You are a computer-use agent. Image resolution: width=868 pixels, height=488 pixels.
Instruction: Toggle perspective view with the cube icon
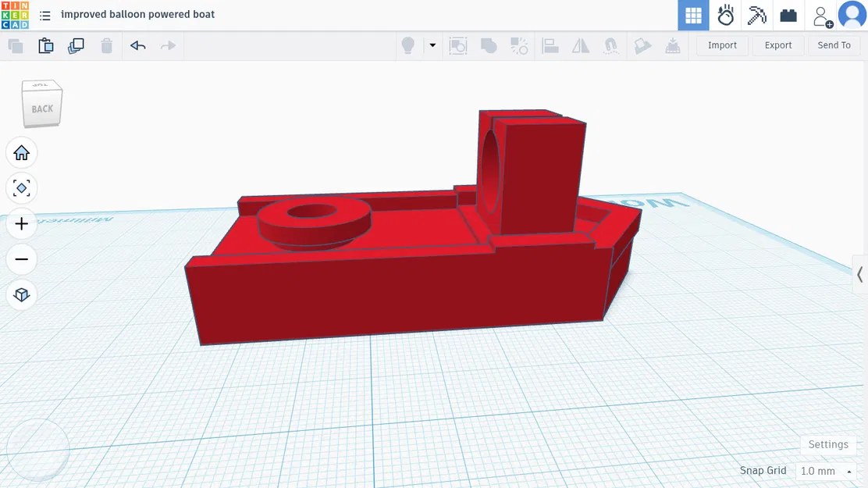click(21, 294)
